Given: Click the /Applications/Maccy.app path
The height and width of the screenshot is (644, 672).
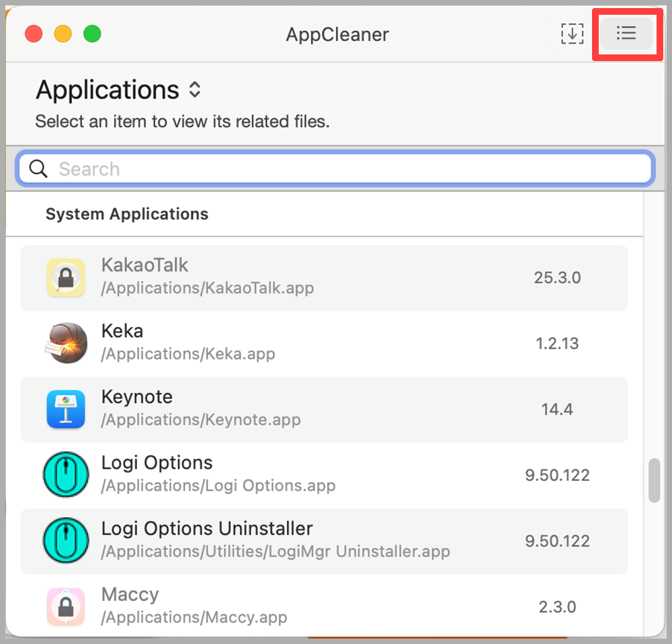Looking at the screenshot, I should 194,618.
